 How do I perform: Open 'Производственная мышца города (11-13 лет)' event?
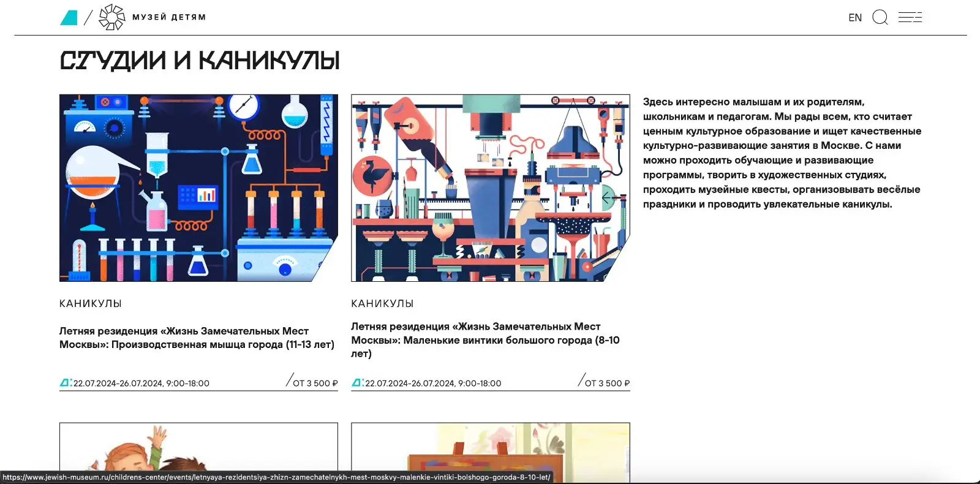(197, 338)
